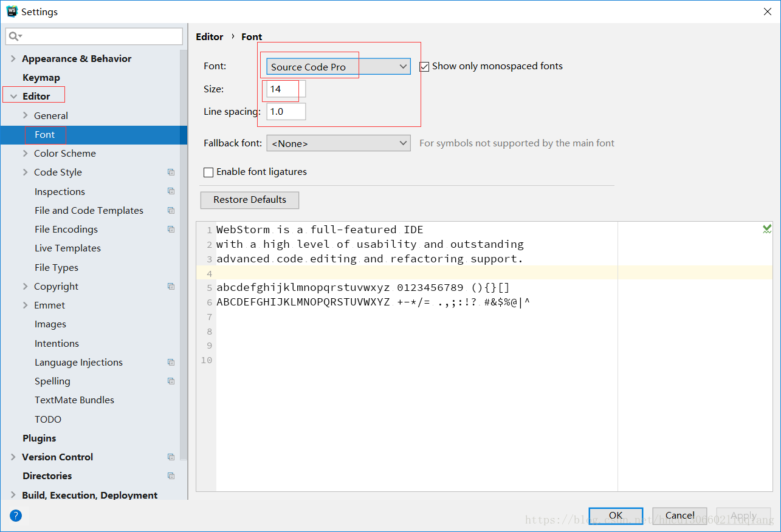Image resolution: width=781 pixels, height=532 pixels.
Task: Click the settings tree vertical scrollbar
Action: (184, 255)
